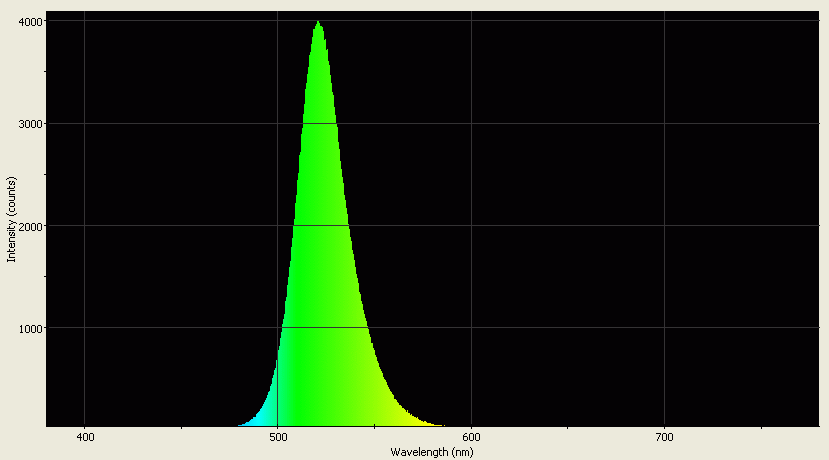Click the green spectrum peak tip
The width and height of the screenshot is (829, 460).
pos(318,22)
